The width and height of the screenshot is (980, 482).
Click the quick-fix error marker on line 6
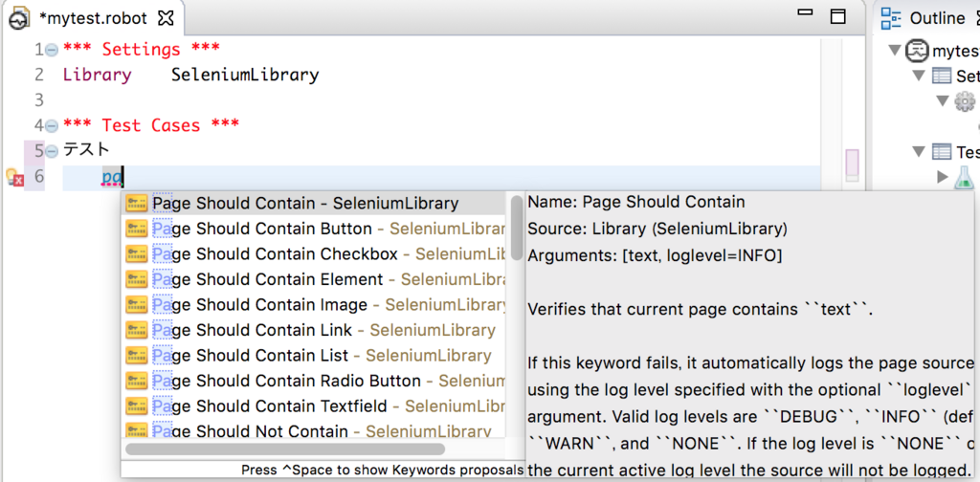(x=14, y=177)
